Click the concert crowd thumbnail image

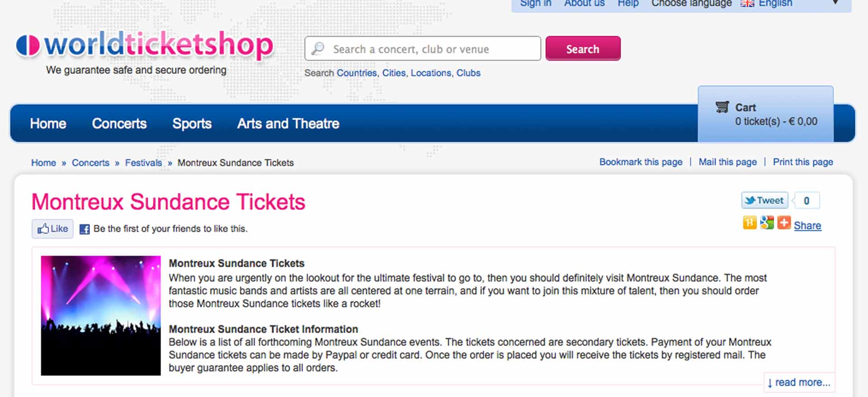[x=101, y=316]
